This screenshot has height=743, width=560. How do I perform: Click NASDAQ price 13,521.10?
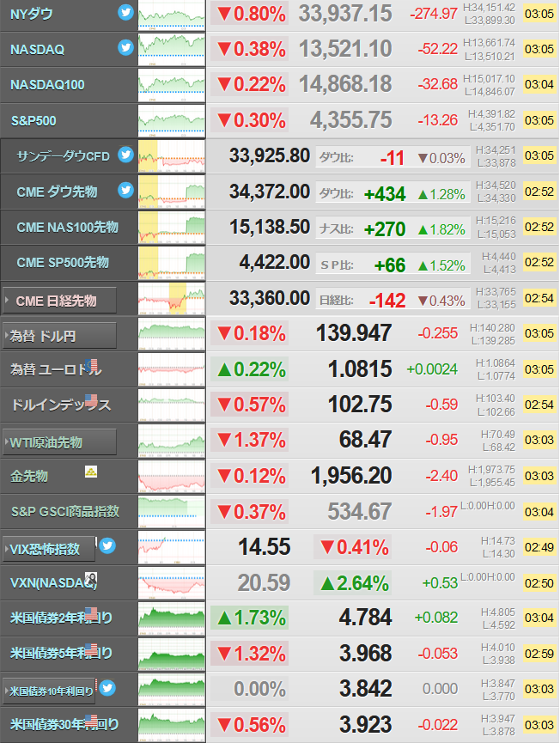coord(345,49)
